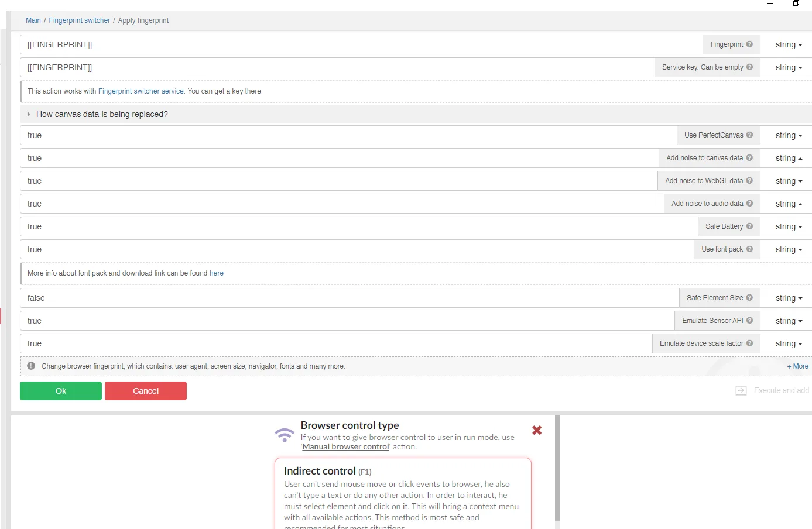Screen dimensions: 812x529
Task: Click help icon for Use PerfectCanvas
Action: pyautogui.click(x=749, y=135)
